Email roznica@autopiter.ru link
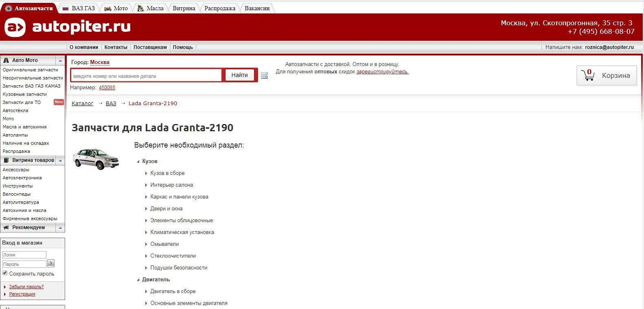 [609, 47]
